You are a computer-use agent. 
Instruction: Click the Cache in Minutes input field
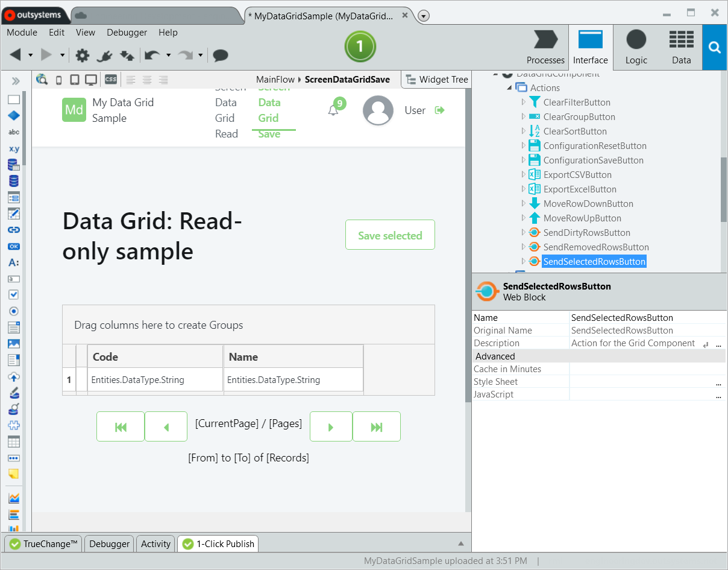tap(645, 369)
